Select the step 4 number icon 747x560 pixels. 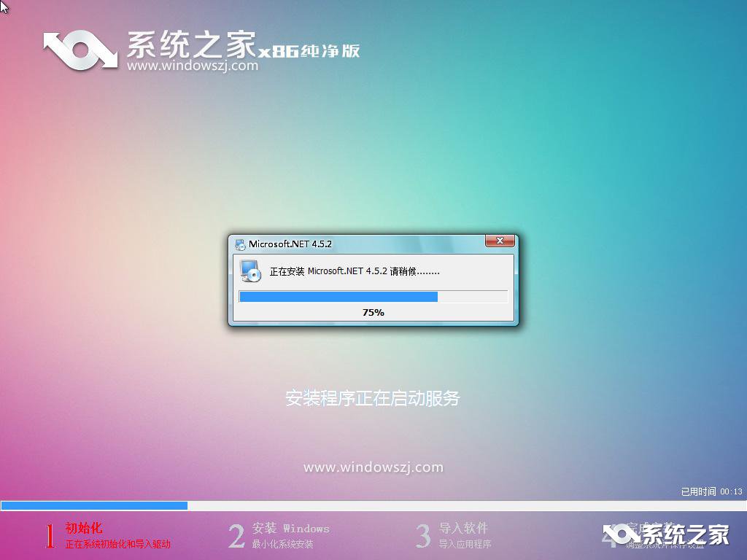[611, 536]
